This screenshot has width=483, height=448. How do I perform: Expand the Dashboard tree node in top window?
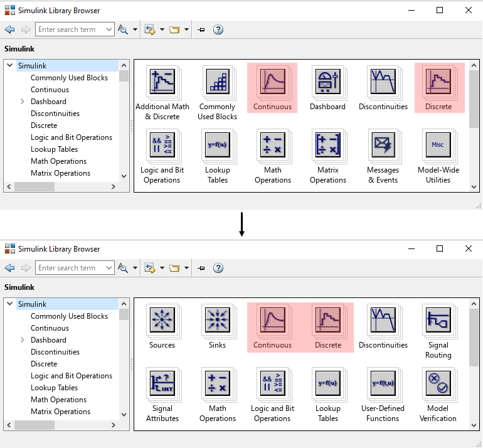click(x=22, y=102)
